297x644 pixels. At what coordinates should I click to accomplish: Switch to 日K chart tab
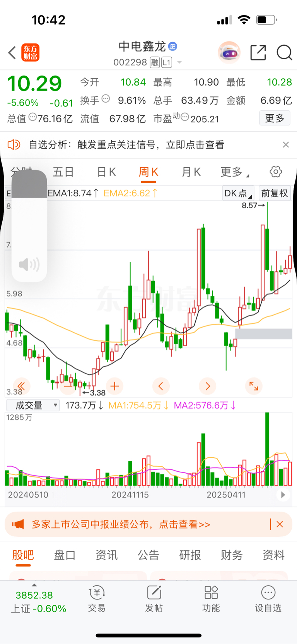tap(106, 172)
